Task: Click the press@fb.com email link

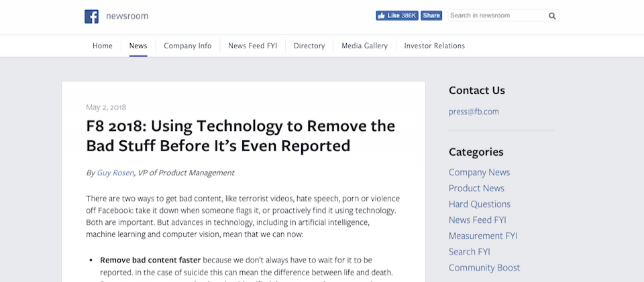Action: [474, 112]
